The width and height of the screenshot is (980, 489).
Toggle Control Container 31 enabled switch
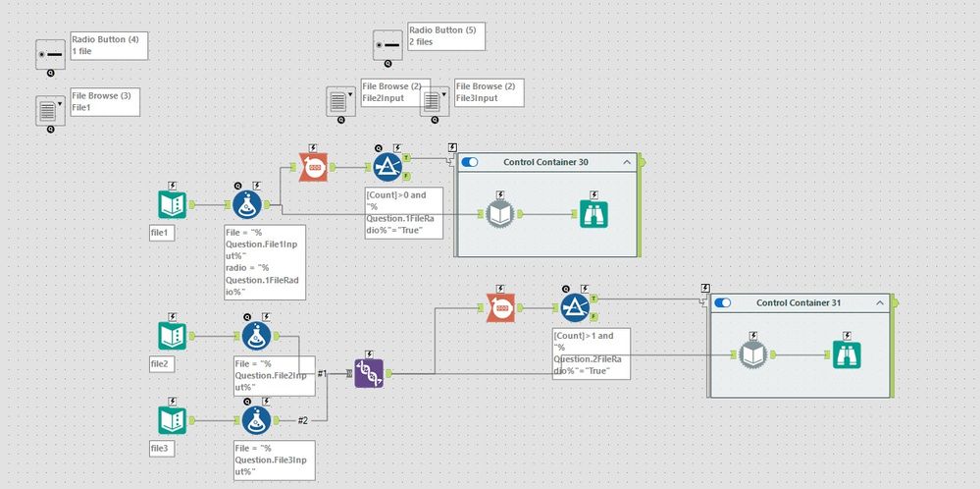click(723, 302)
